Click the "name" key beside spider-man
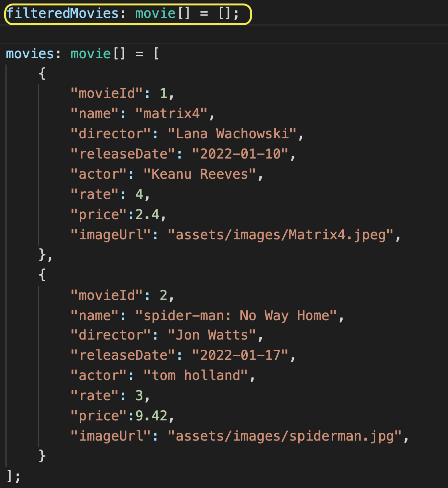 (94, 315)
